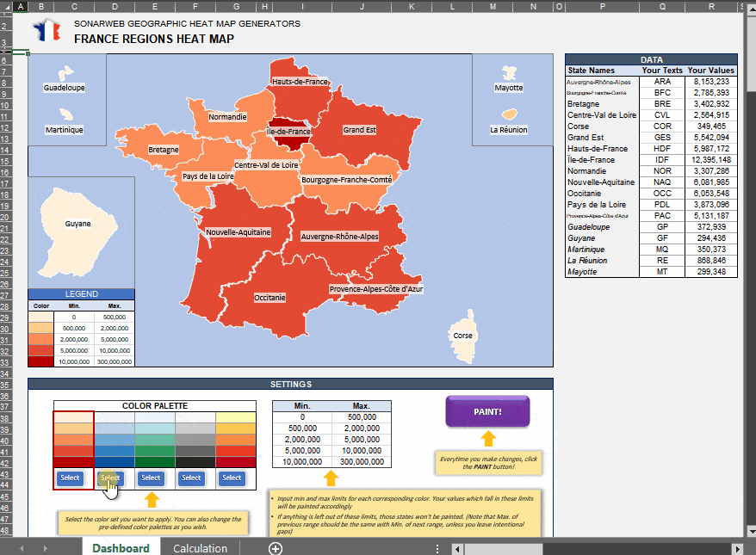756x555 pixels.
Task: Click the Centre-Val de Loire label
Action: (266, 164)
